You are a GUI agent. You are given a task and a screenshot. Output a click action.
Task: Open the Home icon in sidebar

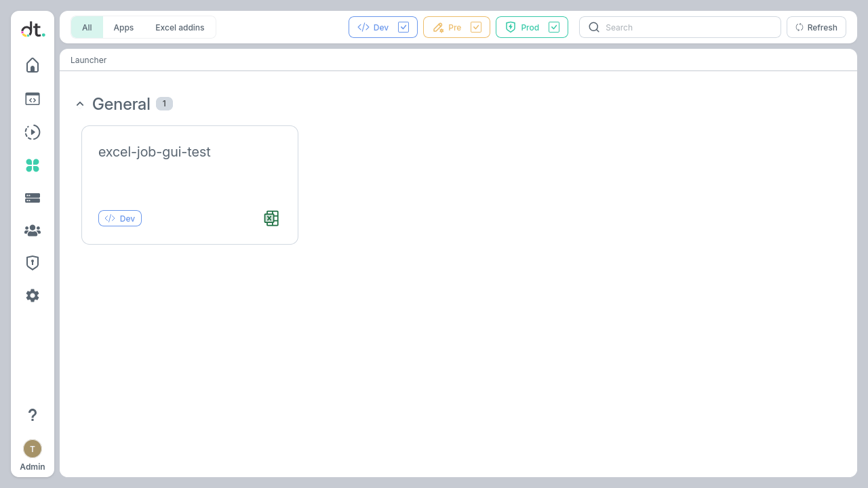pos(33,65)
